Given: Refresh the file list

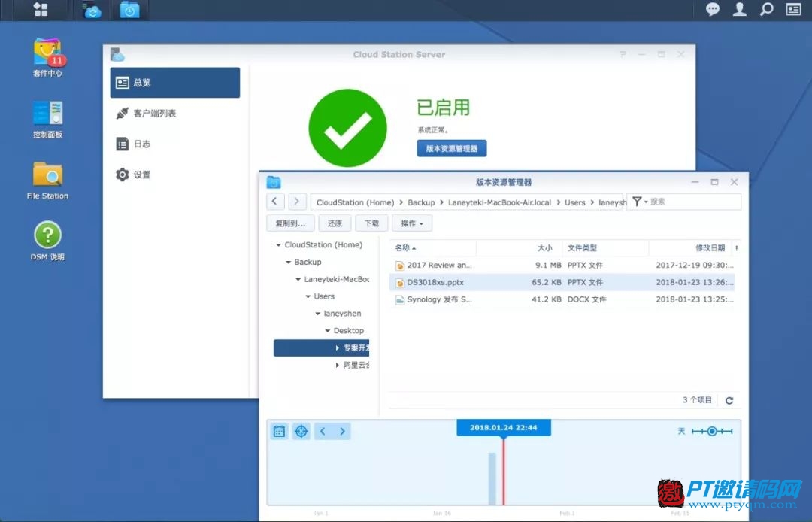Looking at the screenshot, I should point(729,400).
